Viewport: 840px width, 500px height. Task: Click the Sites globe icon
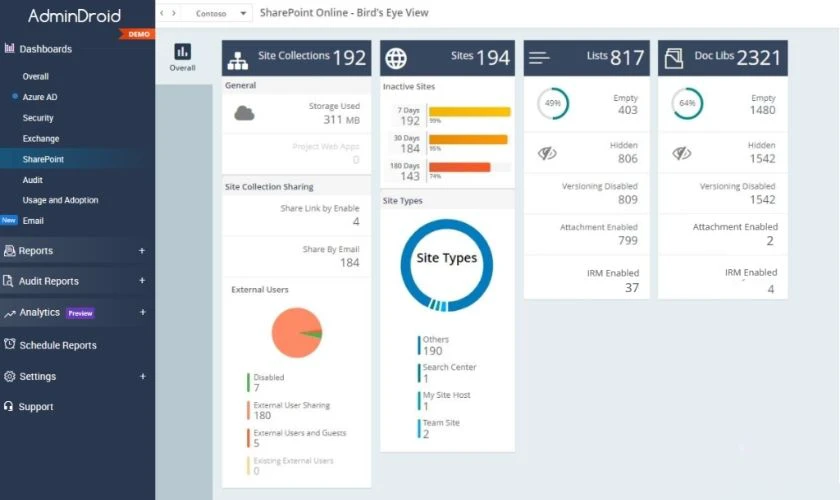(396, 58)
